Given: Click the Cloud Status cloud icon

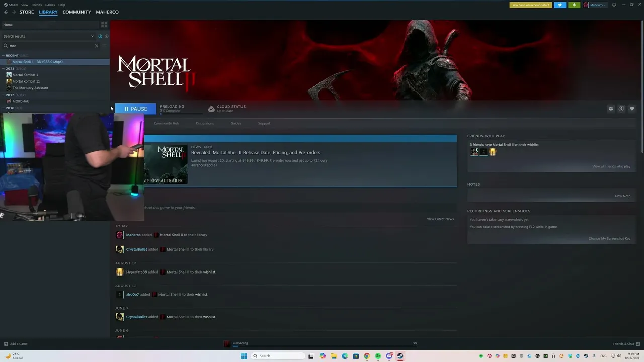Looking at the screenshot, I should click(212, 109).
